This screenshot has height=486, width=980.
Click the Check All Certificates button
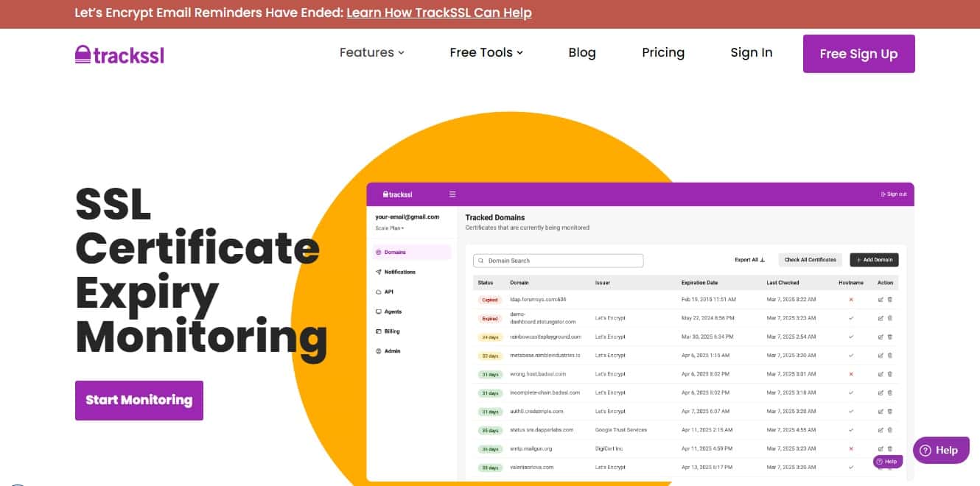click(x=810, y=260)
